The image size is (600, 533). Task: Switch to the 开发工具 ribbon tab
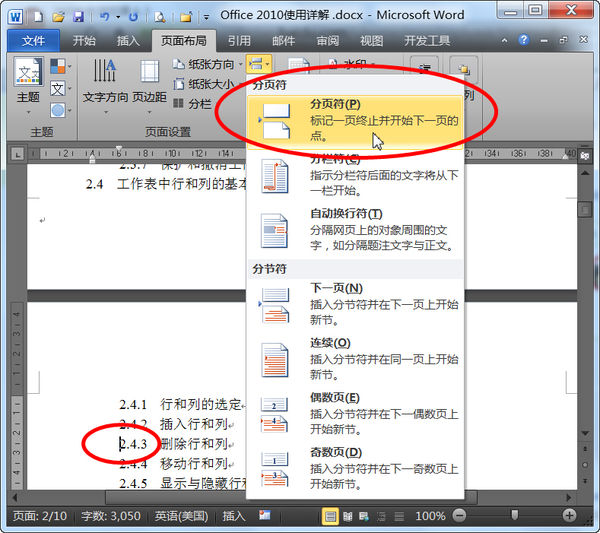[x=427, y=41]
